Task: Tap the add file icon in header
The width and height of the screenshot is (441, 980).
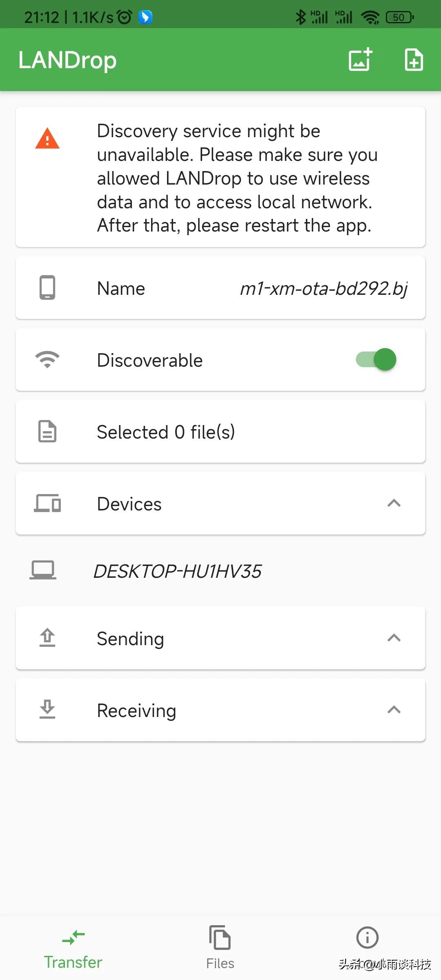Action: coord(414,60)
